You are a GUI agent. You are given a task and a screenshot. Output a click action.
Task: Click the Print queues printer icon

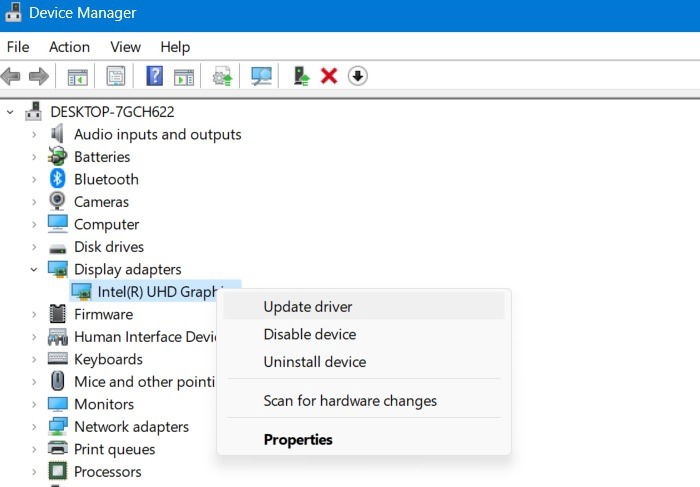(58, 448)
